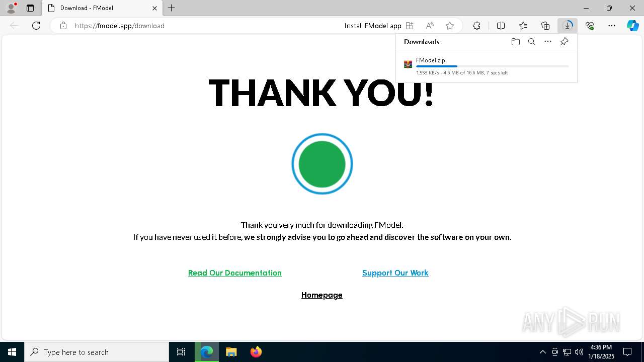Go back to the previous page
Viewport: 644px width, 362px height.
(14, 26)
